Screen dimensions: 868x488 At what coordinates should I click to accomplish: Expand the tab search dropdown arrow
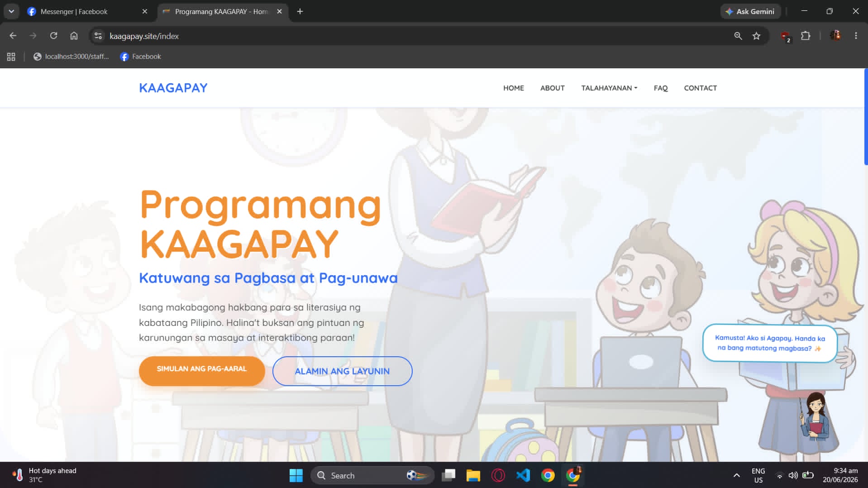11,11
